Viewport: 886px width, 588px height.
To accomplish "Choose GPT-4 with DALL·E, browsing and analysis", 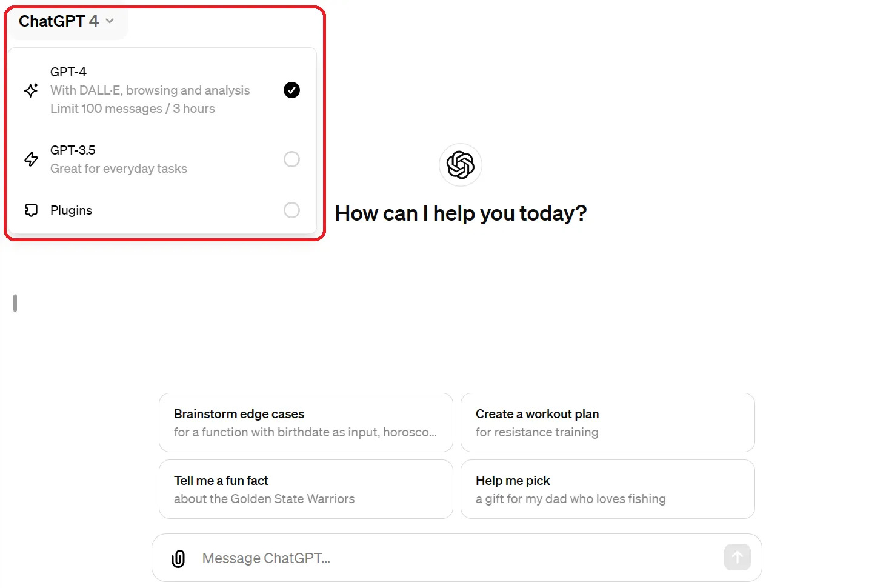I will (x=150, y=90).
